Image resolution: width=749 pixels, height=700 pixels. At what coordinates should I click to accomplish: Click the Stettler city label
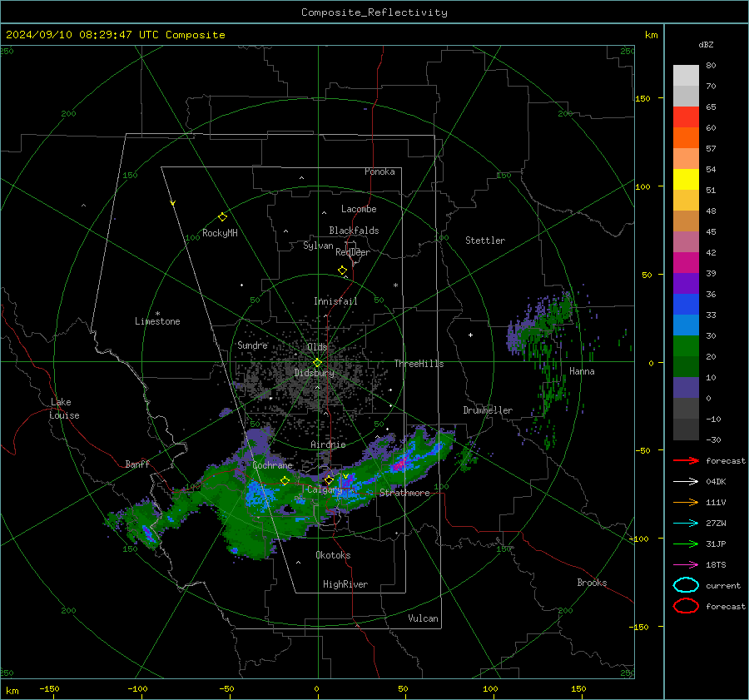coord(485,241)
